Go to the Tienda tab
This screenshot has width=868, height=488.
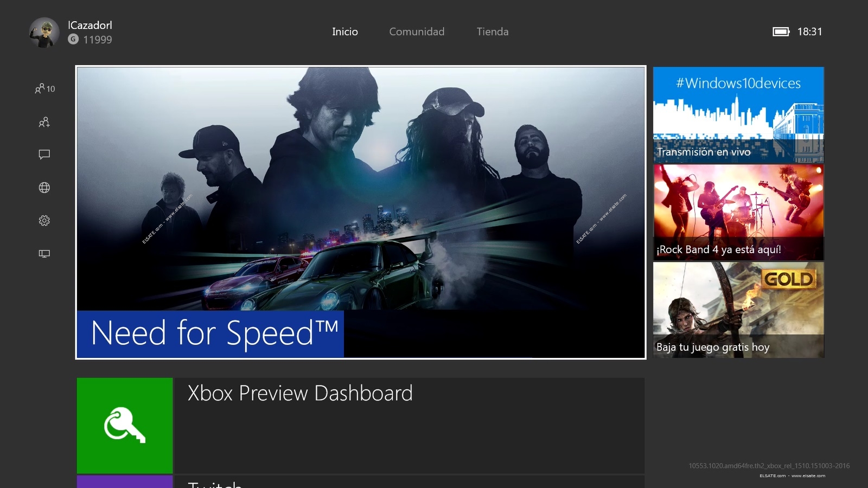[x=493, y=31]
